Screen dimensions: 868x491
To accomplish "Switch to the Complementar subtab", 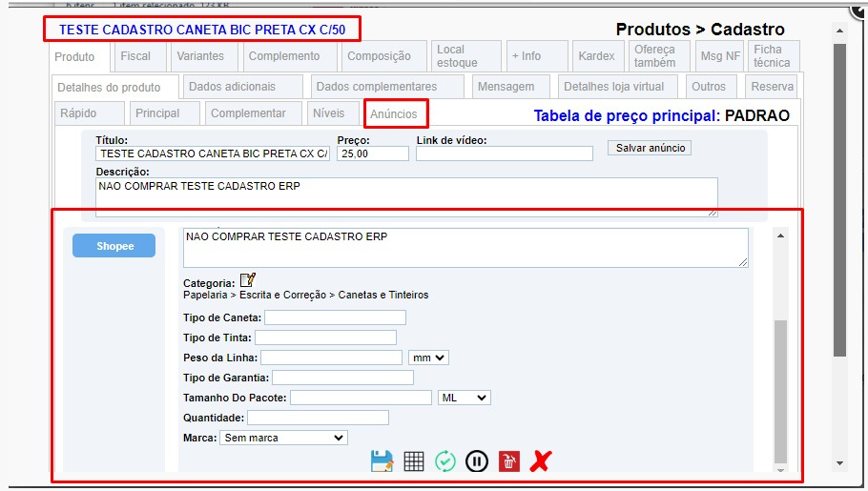I will click(x=254, y=113).
